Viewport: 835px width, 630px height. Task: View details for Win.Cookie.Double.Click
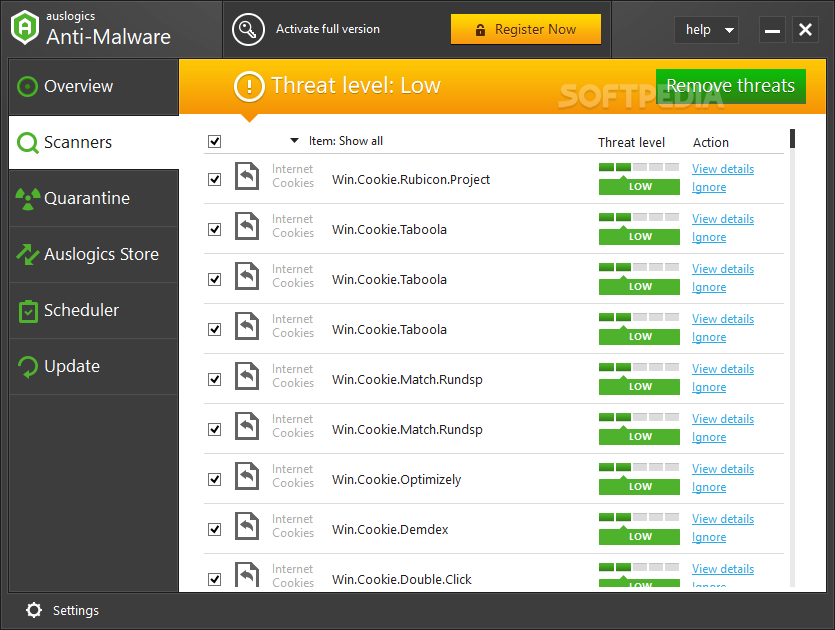click(723, 569)
